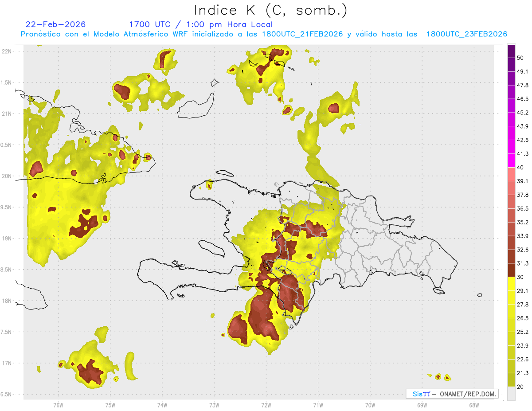Click the colorbar value label 49.1

pyautogui.click(x=523, y=71)
